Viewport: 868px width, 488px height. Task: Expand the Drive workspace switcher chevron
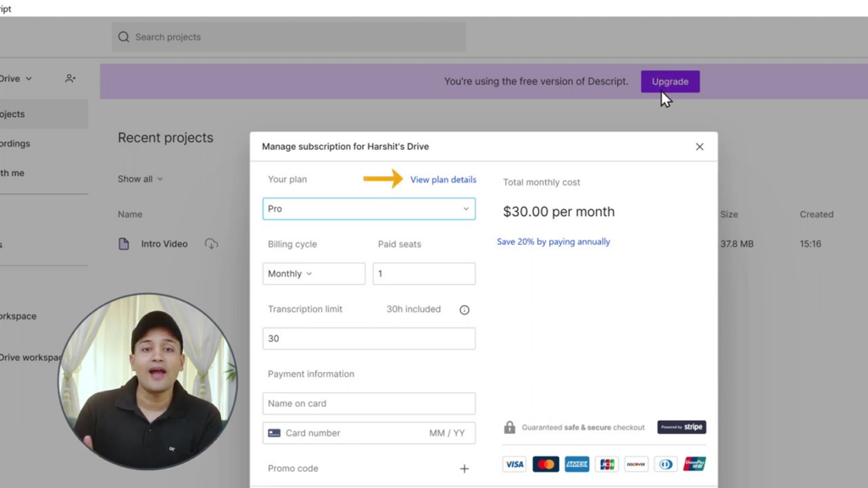[x=28, y=79]
